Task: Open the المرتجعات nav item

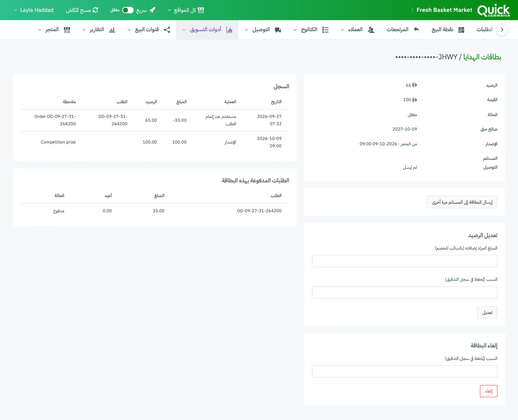Action: point(397,30)
